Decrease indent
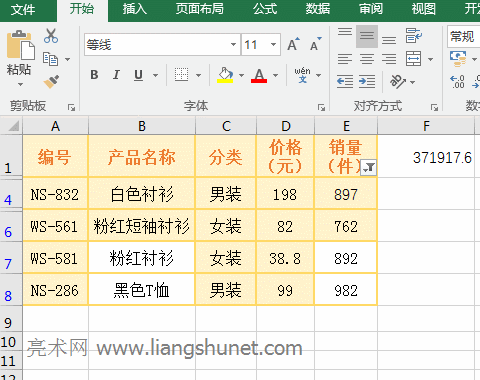The image size is (480, 380). [x=345, y=82]
